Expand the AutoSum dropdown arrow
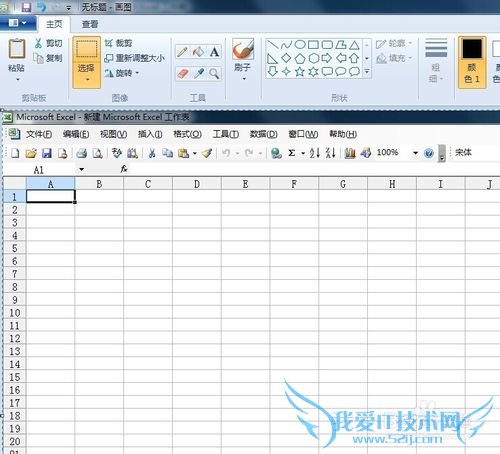Screen dimensions: 500x454 [x=303, y=153]
